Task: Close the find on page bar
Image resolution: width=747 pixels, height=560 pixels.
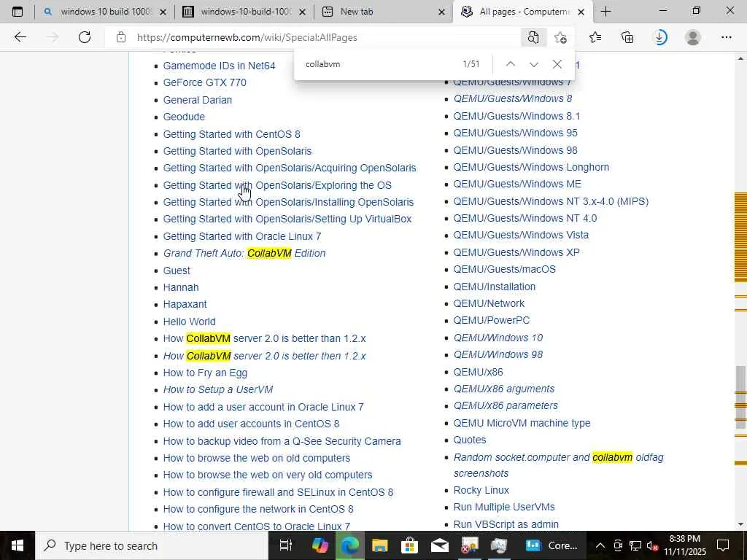Action: pos(557,64)
